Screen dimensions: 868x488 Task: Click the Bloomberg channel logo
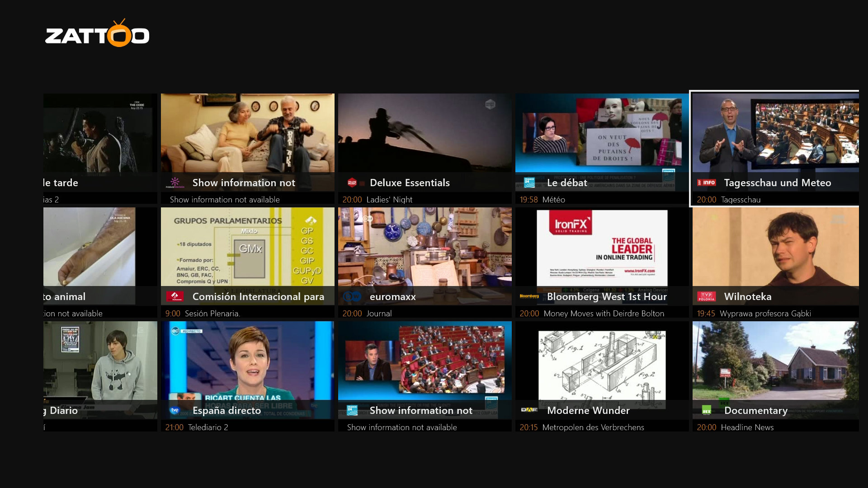click(x=529, y=296)
